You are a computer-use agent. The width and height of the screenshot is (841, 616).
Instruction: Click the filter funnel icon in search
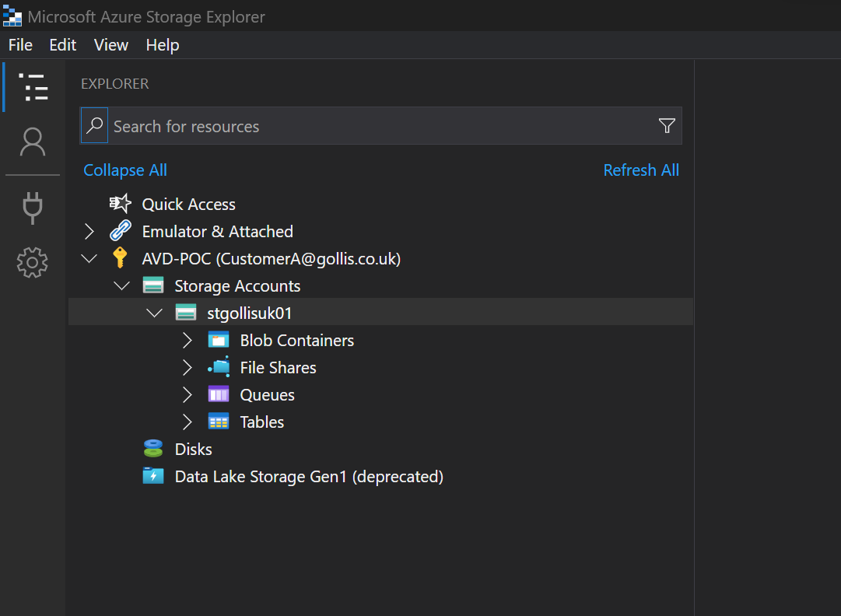pos(667,126)
